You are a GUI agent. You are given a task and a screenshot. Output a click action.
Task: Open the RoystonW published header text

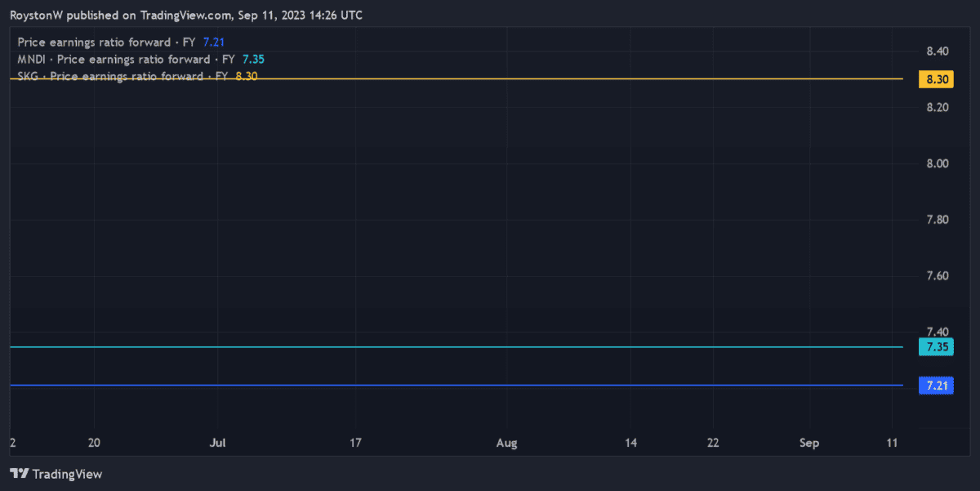[186, 16]
